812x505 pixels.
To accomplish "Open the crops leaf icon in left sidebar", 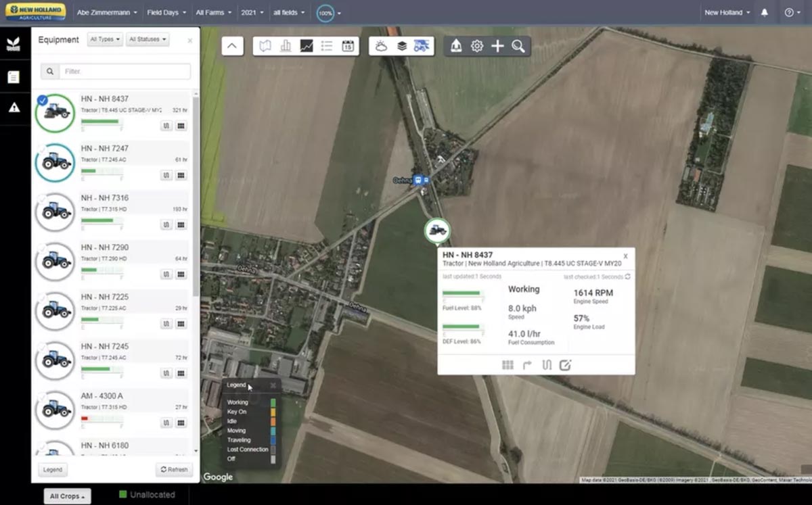I will (14, 45).
